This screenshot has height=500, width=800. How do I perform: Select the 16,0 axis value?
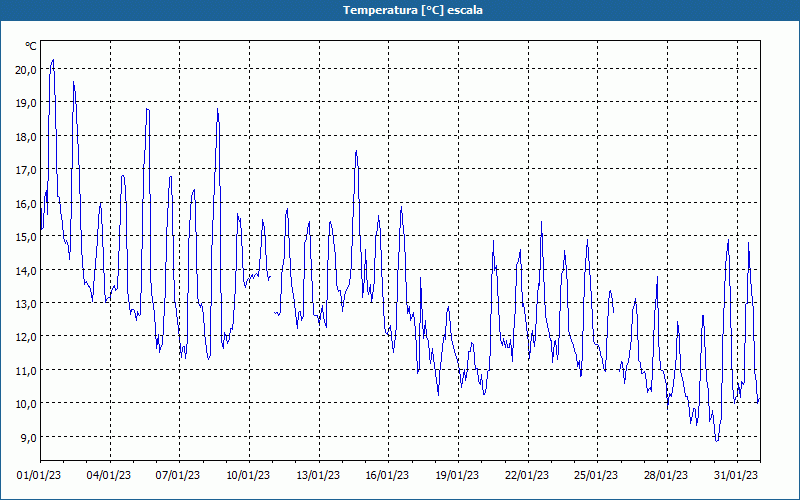click(26, 204)
